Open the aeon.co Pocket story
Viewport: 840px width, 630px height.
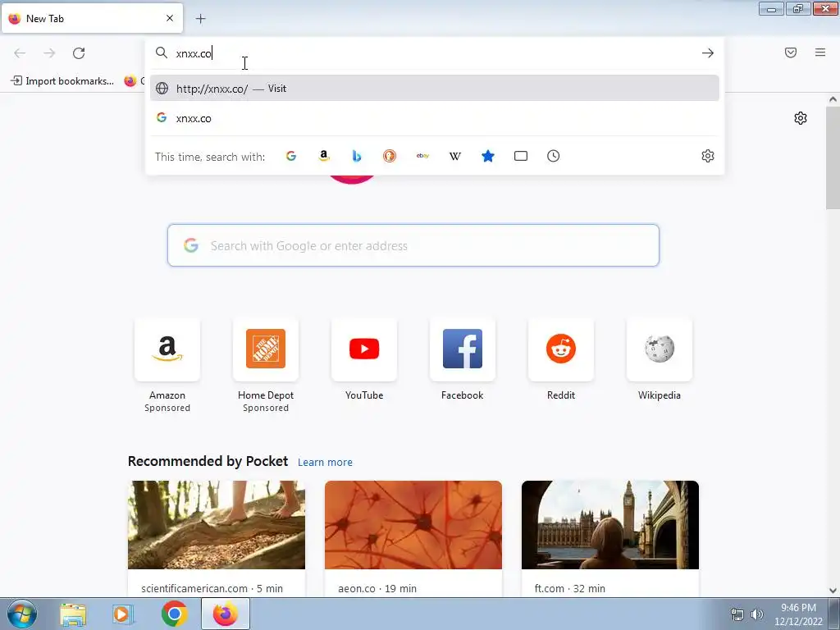[413, 538]
